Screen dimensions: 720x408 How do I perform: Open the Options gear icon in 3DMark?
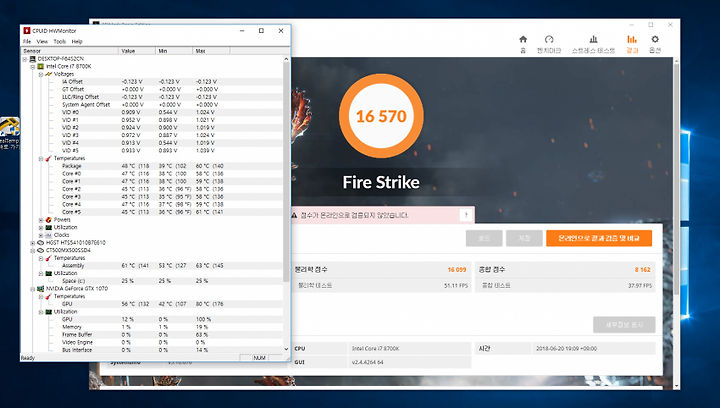point(655,39)
